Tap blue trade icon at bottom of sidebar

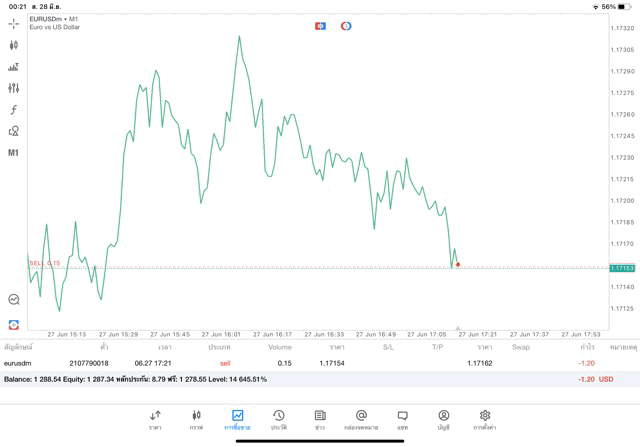[x=14, y=324]
